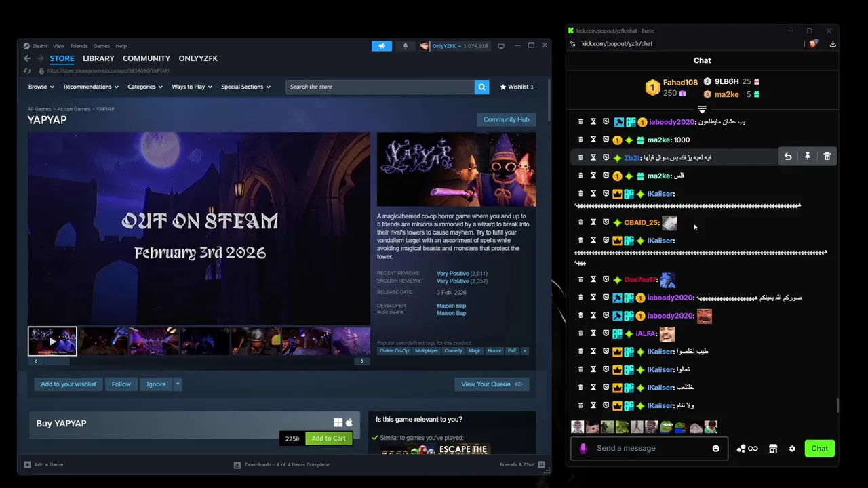Open the View menu
The image size is (868, 488).
tap(58, 46)
